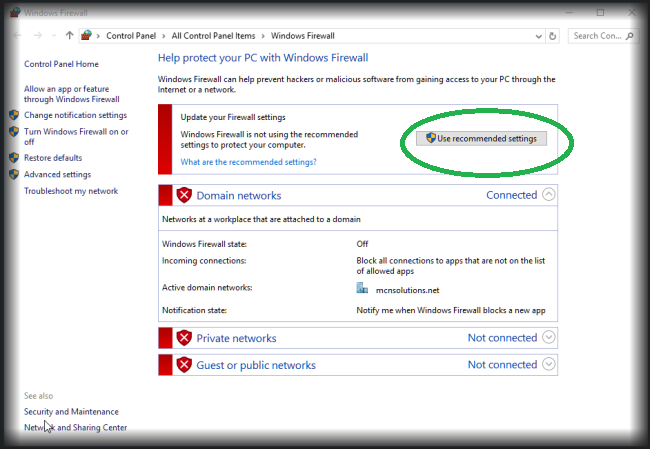
Task: Open Troubleshoot my network link
Action: coord(71,191)
